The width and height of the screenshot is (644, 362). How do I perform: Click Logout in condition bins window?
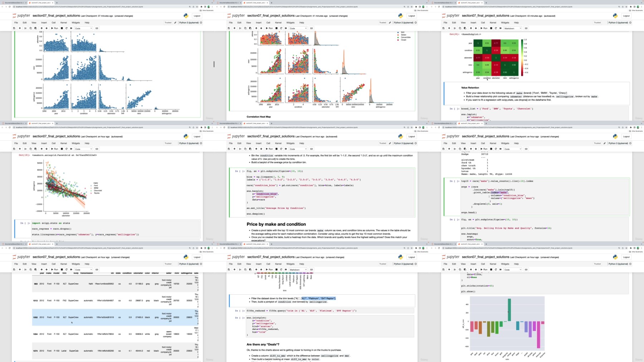(411, 136)
